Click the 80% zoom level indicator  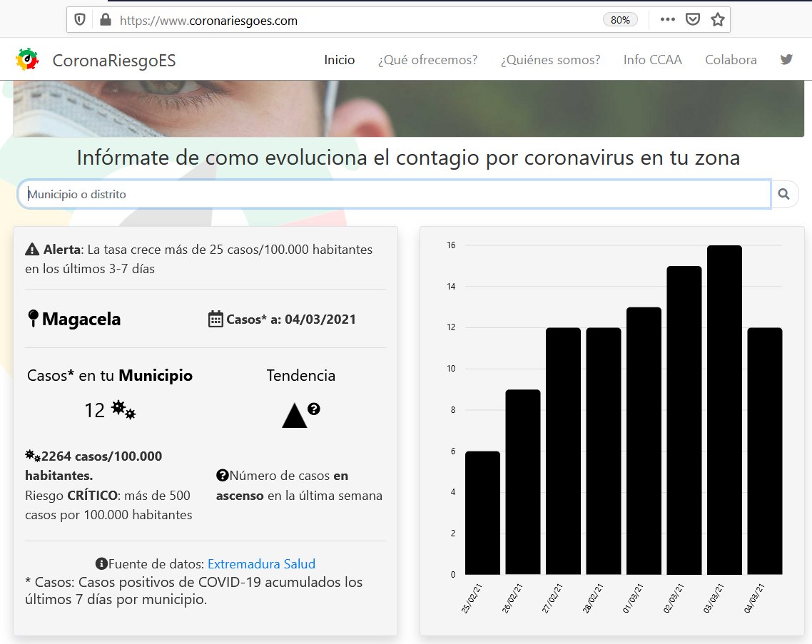[x=620, y=20]
